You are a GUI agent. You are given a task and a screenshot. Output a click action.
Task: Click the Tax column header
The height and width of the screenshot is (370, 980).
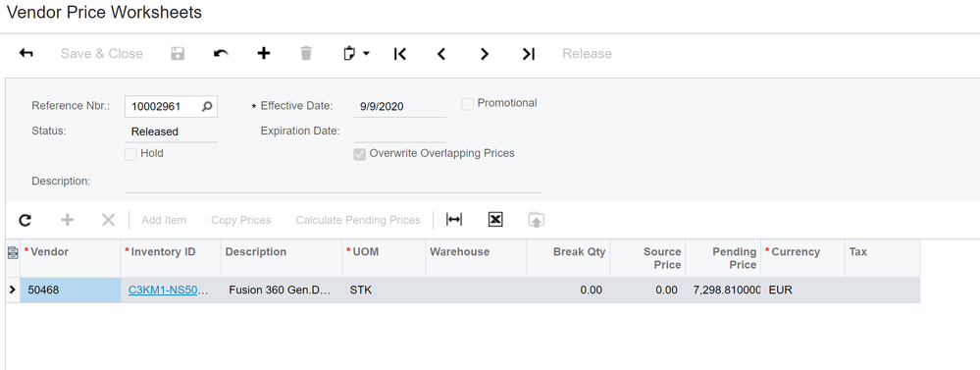pos(882,258)
